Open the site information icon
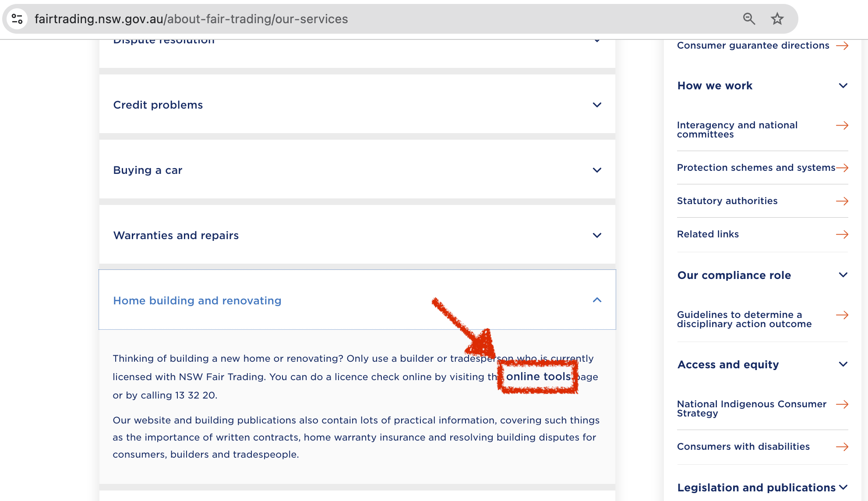Screen dimensions: 868x501 (18, 19)
